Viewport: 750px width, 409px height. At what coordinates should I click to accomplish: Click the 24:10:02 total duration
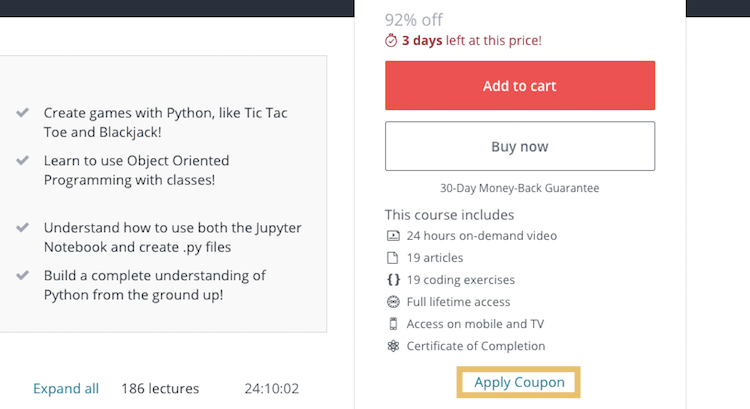[272, 388]
